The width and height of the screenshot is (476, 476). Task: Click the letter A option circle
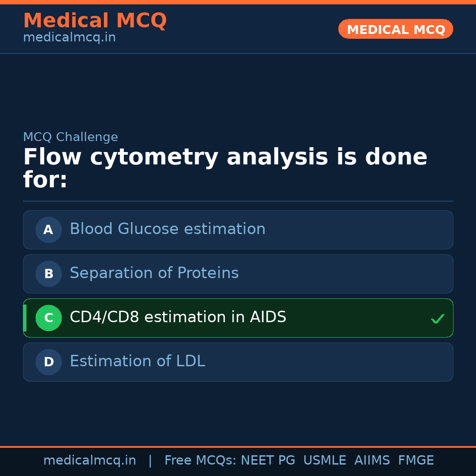pyautogui.click(x=48, y=230)
